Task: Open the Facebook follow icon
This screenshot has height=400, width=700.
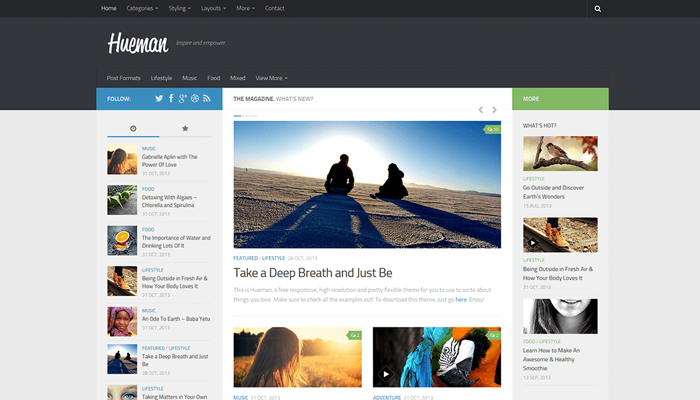Action: pyautogui.click(x=171, y=99)
